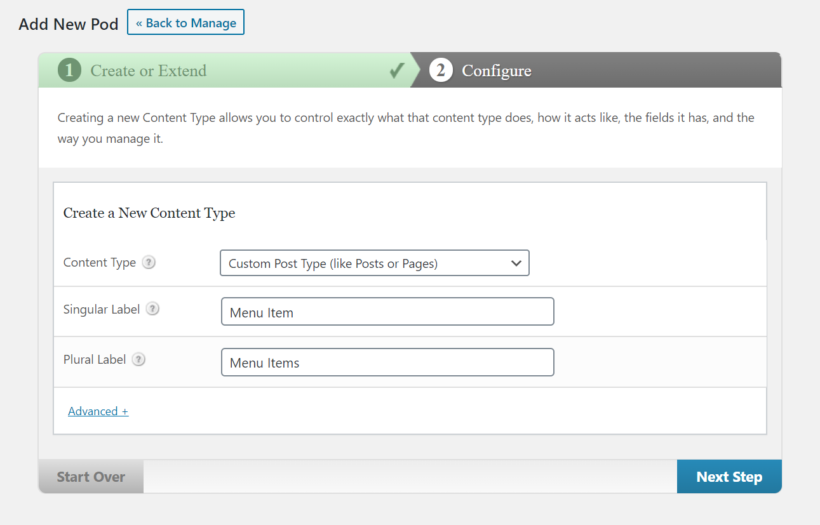
Task: Proceed with the Next Step button
Action: click(x=729, y=477)
